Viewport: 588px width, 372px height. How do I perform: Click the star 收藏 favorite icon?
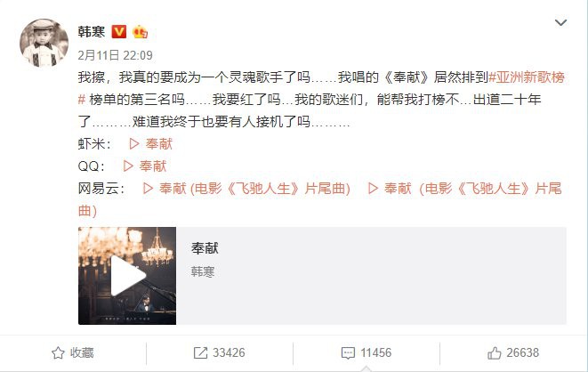point(58,353)
